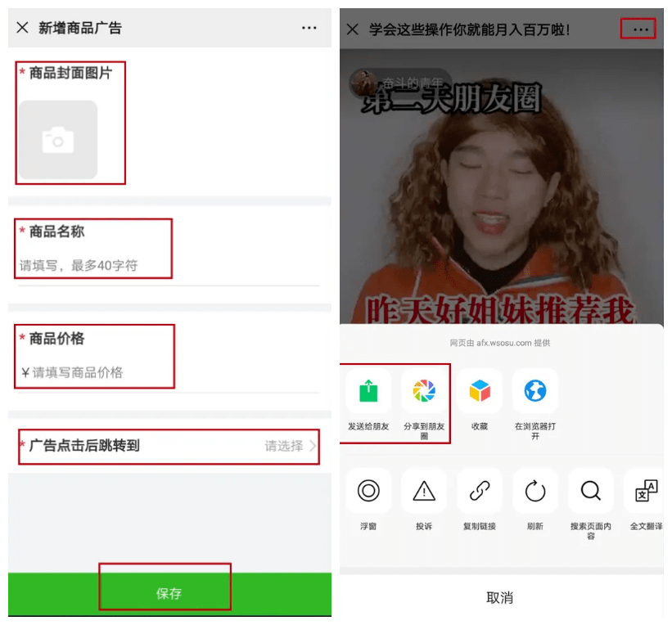Screen dimensions: 672x625
Task: Tap the camera icon to upload cover image
Action: click(58, 140)
